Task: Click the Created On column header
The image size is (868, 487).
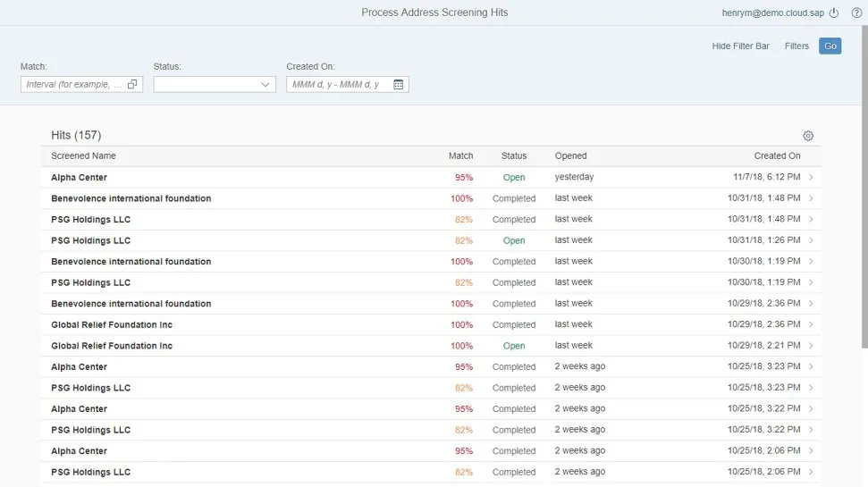Action: [x=777, y=155]
